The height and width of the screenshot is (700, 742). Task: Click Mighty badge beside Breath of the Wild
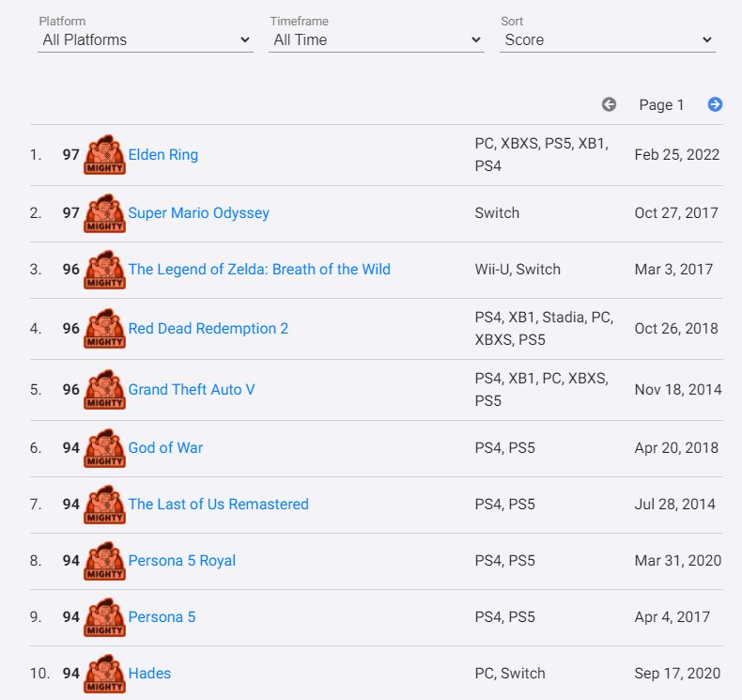[x=104, y=270]
